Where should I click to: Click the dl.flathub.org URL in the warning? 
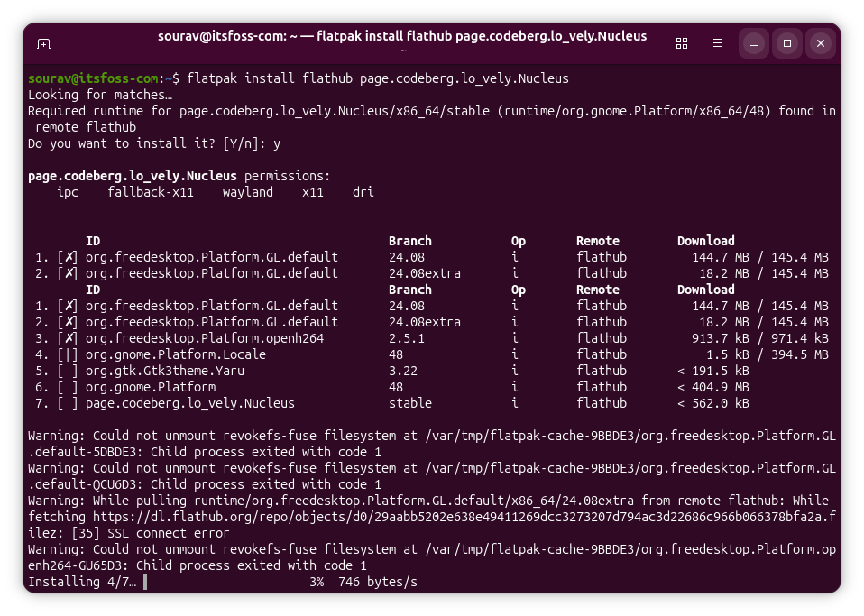(x=361, y=517)
